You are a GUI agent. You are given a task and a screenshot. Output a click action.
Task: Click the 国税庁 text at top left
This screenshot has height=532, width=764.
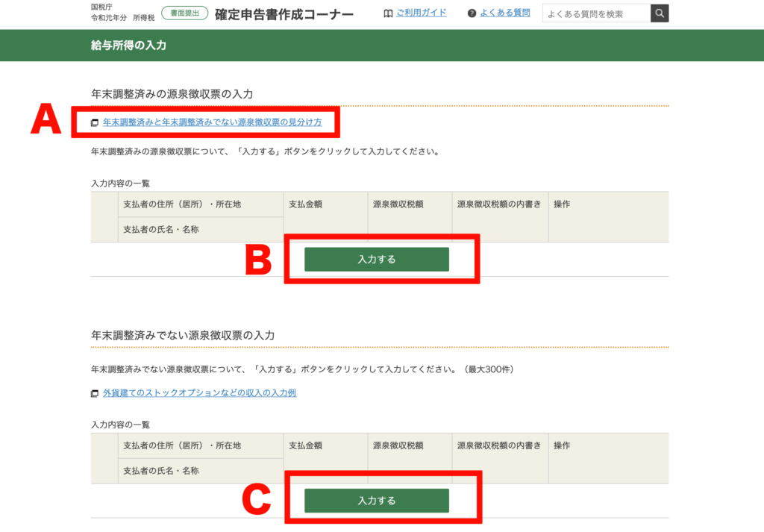[101, 7]
